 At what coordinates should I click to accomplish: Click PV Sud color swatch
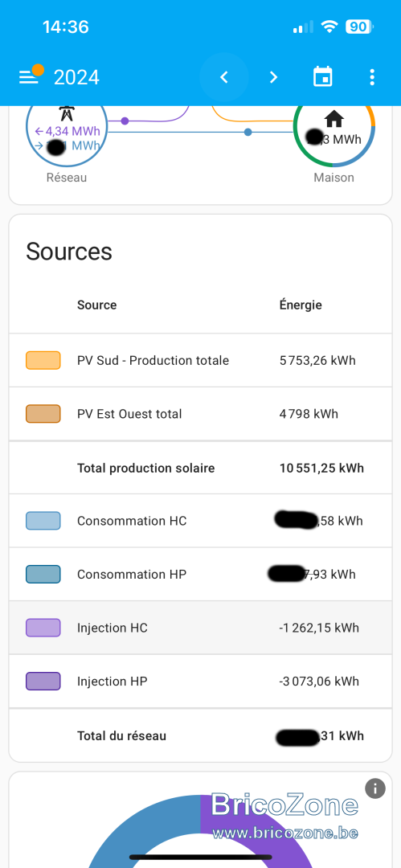click(x=43, y=360)
